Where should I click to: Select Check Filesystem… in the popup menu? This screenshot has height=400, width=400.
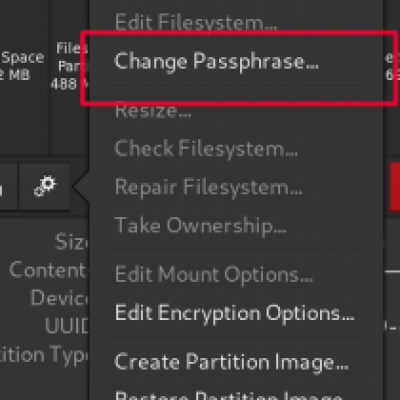[x=206, y=148]
